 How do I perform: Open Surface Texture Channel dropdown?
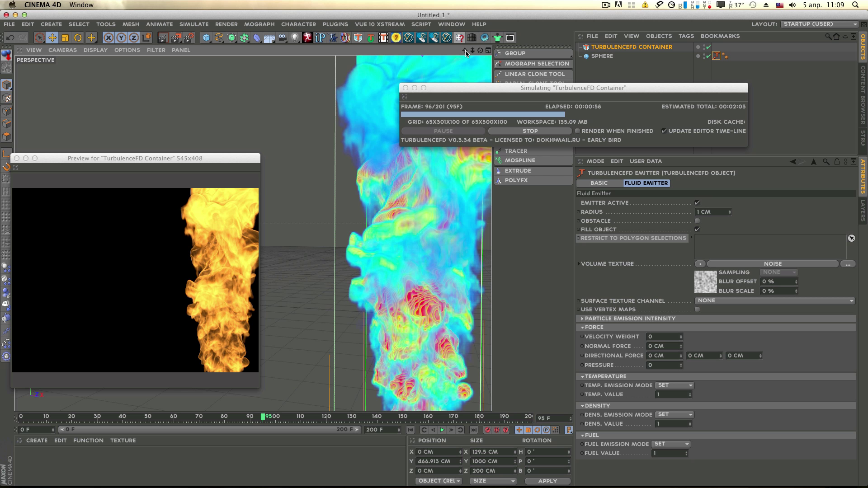pos(775,300)
